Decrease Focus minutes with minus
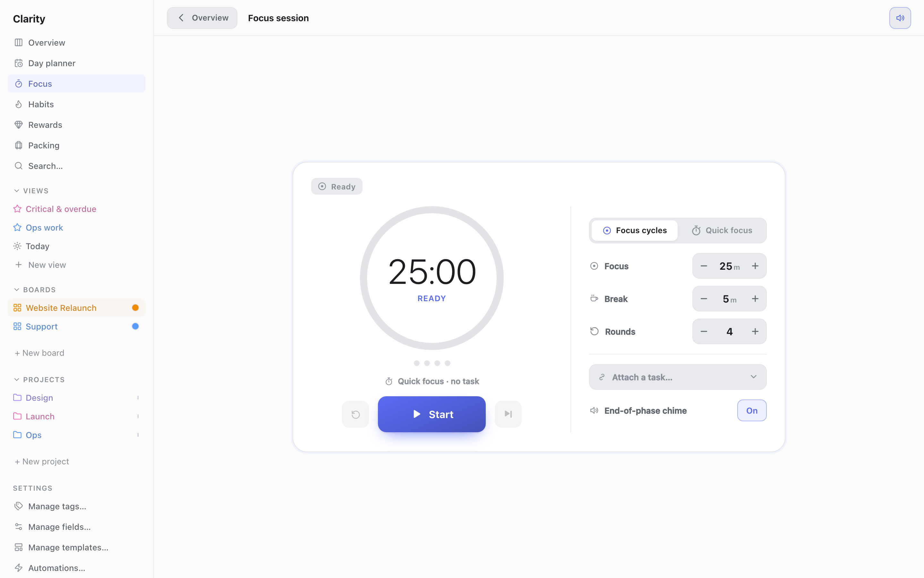The image size is (924, 578). coord(704,266)
